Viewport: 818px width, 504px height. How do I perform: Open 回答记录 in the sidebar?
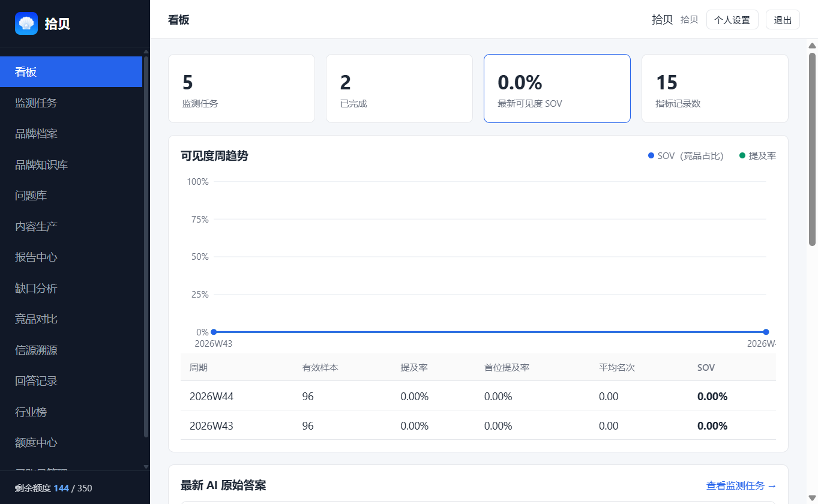71,381
